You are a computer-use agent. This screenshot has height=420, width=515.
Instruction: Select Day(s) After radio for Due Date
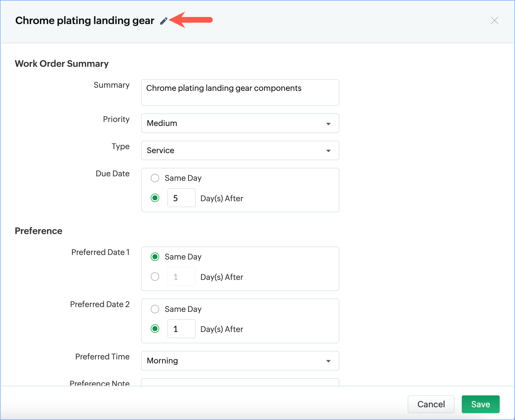pyautogui.click(x=155, y=198)
